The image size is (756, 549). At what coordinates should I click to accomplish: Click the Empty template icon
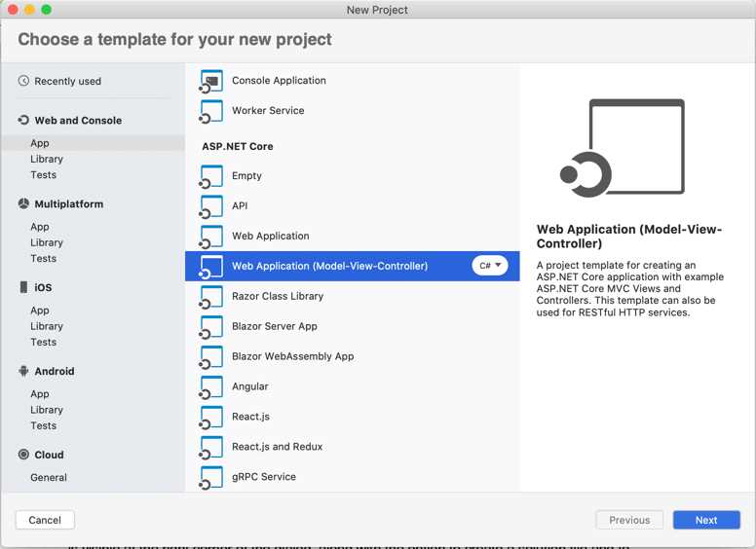click(x=211, y=176)
